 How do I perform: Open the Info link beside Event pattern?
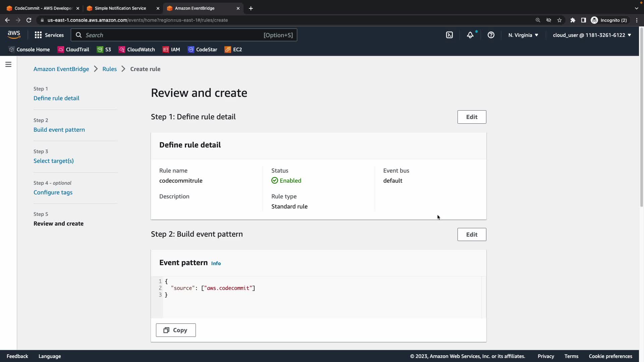click(216, 263)
